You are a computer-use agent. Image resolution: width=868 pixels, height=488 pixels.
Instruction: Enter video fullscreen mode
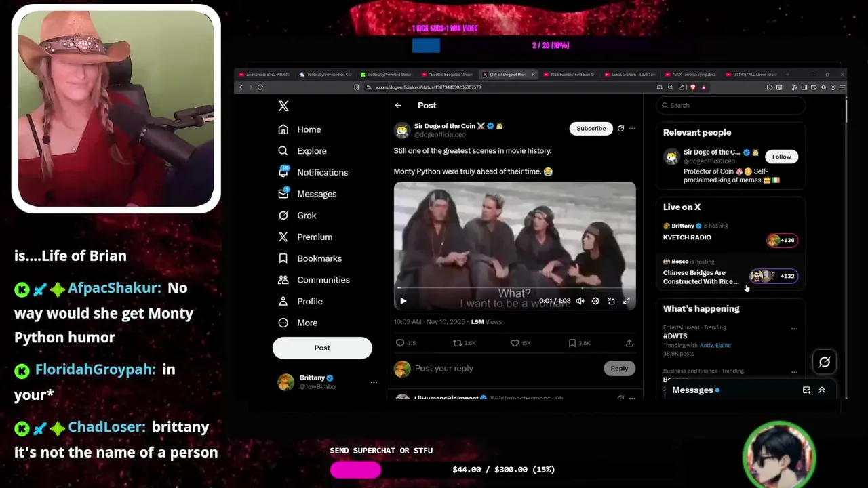[x=627, y=301]
